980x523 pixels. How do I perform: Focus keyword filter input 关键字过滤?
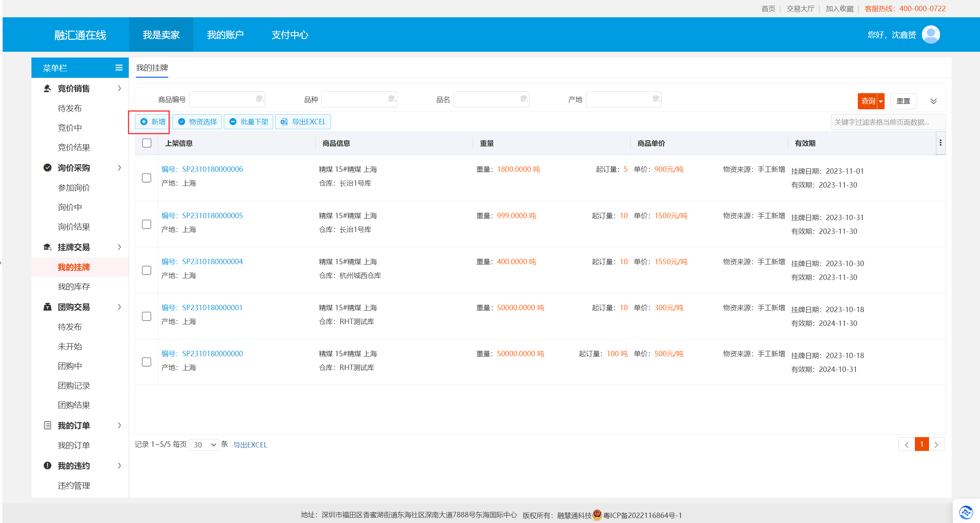pyautogui.click(x=888, y=122)
